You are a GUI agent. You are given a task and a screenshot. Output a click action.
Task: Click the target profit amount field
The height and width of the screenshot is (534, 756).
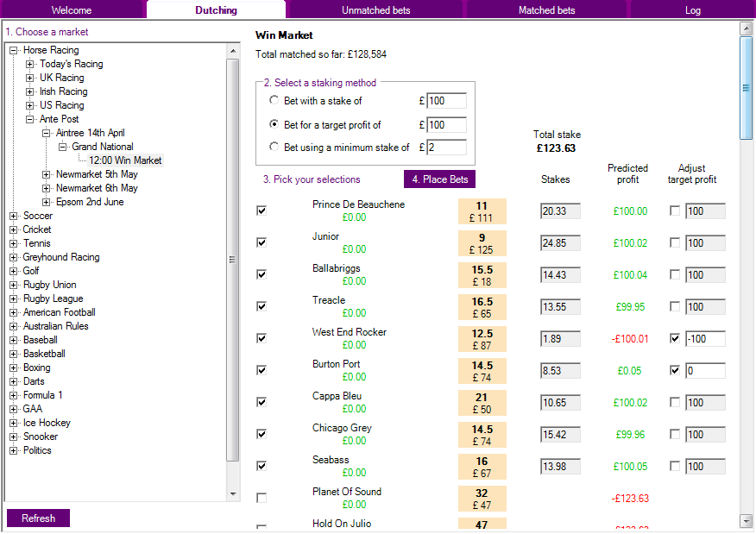[x=446, y=125]
